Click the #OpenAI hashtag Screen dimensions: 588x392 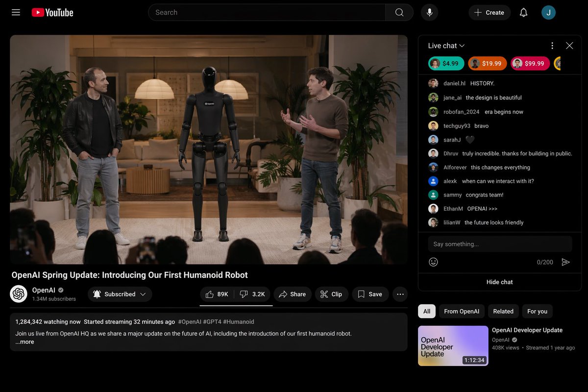click(x=190, y=322)
